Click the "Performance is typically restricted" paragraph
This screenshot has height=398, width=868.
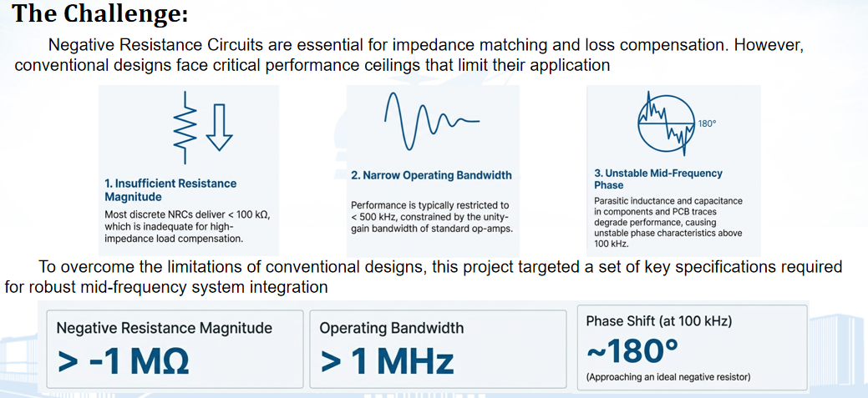click(x=430, y=217)
